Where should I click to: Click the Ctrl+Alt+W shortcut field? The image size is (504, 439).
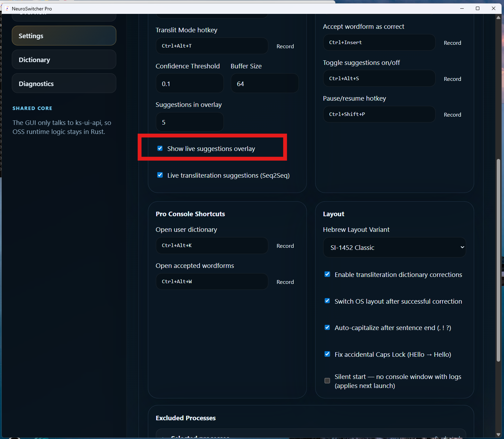[x=212, y=281]
